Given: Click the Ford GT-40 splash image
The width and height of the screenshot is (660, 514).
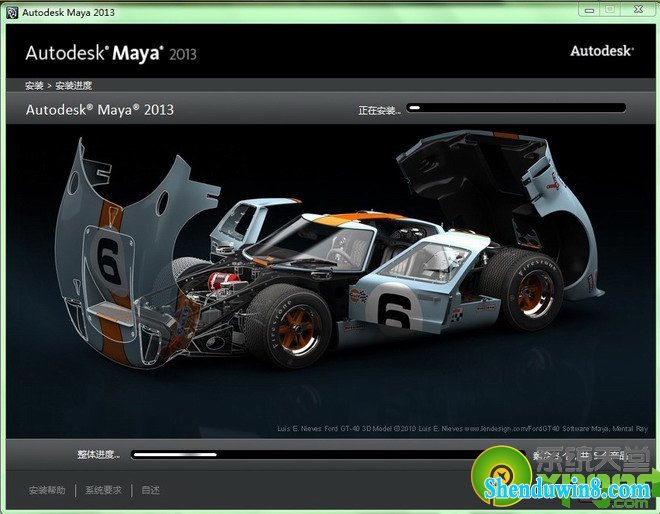Looking at the screenshot, I should point(330,281).
